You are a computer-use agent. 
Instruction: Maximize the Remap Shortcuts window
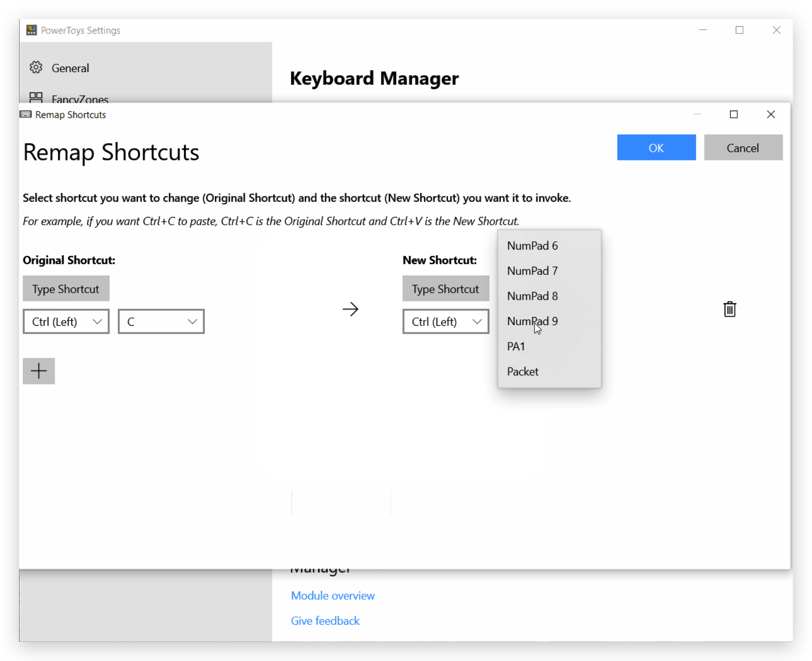[x=733, y=114]
